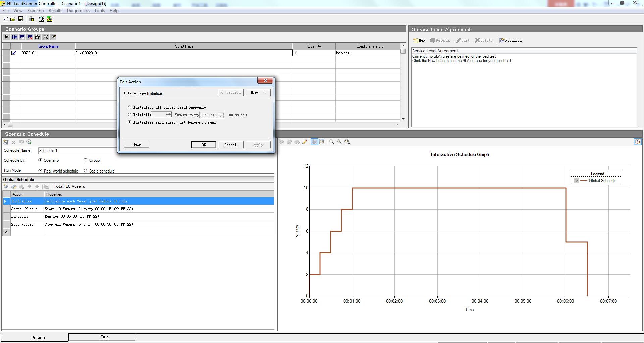Create a new schedule
Screen dimensions: 644x343
6,142
